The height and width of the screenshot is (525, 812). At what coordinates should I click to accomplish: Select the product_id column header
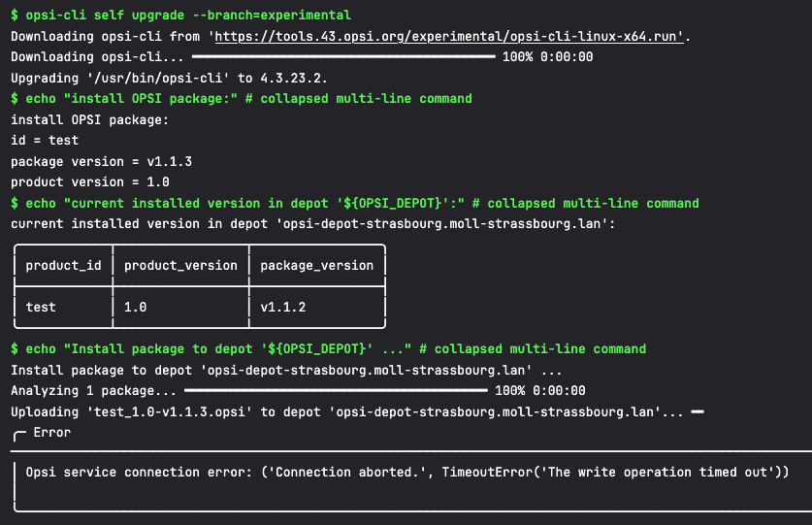64,265
